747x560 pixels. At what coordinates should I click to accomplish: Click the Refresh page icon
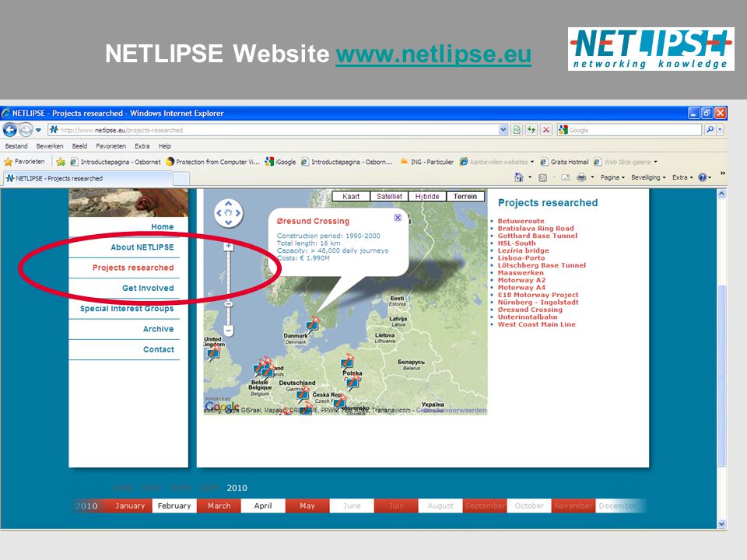pos(531,130)
